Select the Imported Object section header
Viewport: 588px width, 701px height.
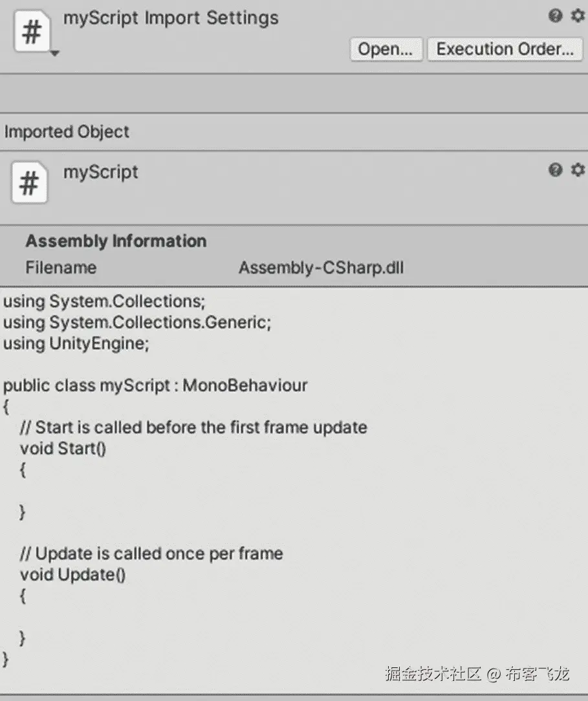click(67, 132)
